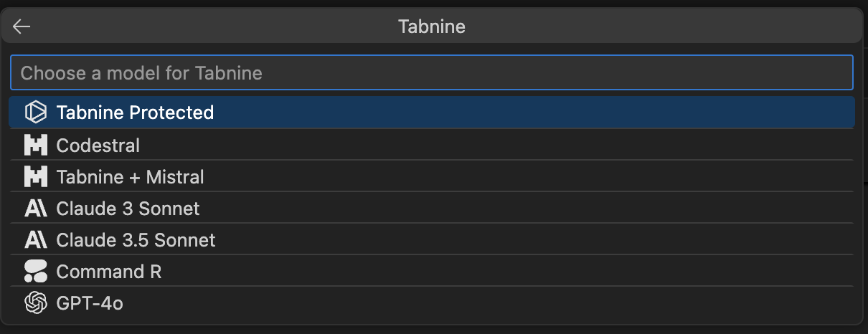
Task: Switch to Claude 3.5 Sonnet
Action: point(136,240)
